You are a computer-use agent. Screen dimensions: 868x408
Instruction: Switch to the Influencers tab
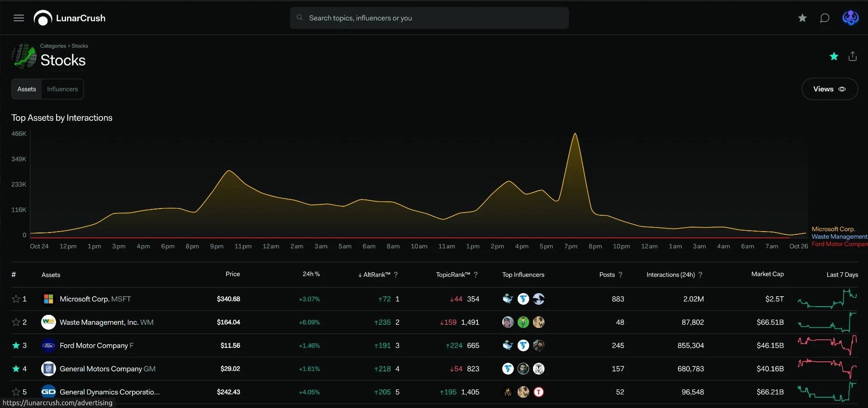[62, 89]
